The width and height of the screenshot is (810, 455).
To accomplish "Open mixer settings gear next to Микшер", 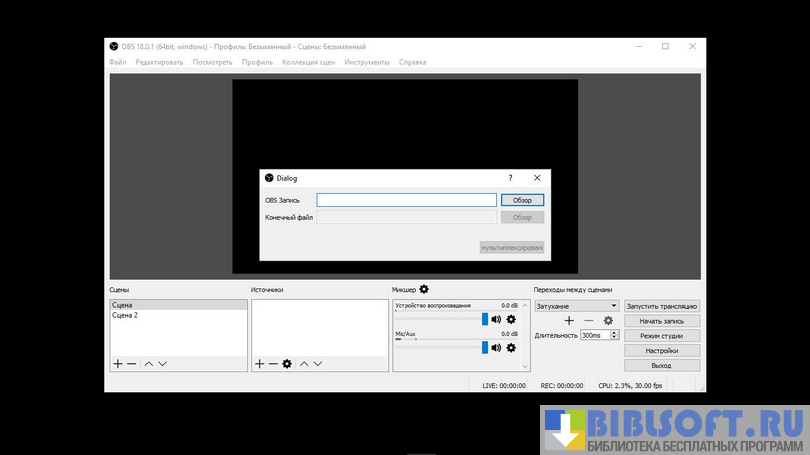I will click(424, 290).
